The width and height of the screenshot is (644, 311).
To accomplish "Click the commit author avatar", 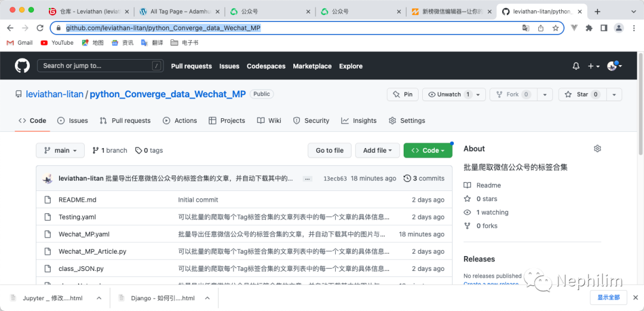I will click(48, 178).
